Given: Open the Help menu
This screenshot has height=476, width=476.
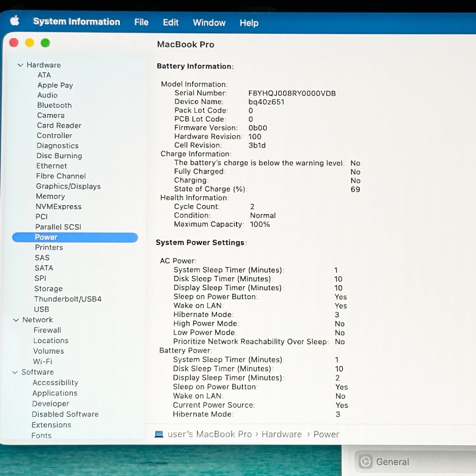Looking at the screenshot, I should coord(249,23).
